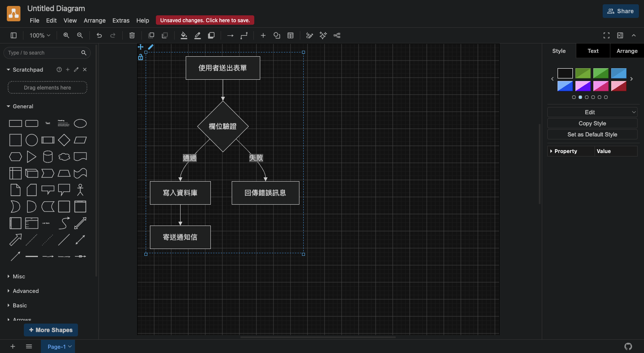Pick the cylinder shape from the General palette
The height and width of the screenshot is (353, 644).
[x=48, y=156]
